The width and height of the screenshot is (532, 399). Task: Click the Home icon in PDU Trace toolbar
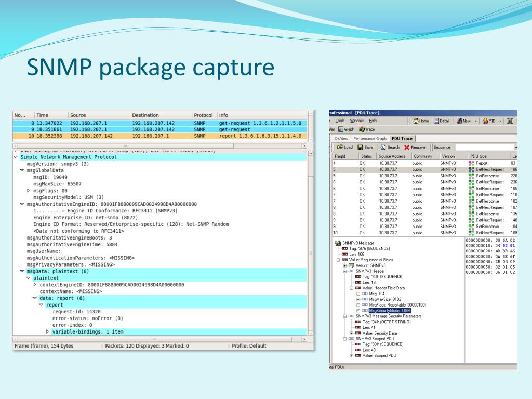point(416,121)
